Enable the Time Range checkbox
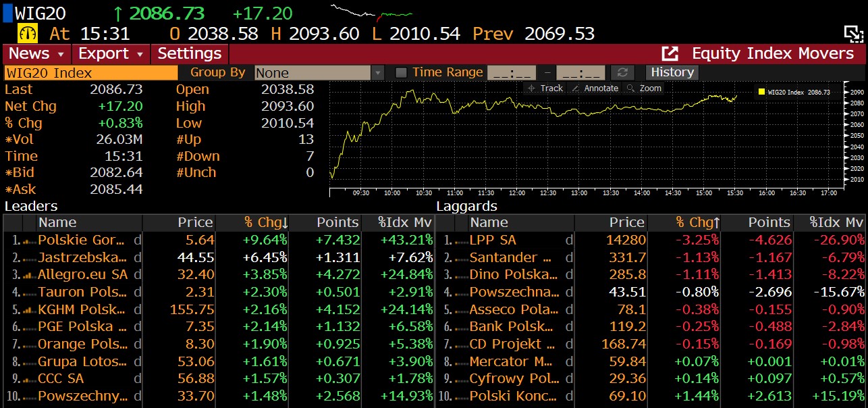 pos(401,72)
